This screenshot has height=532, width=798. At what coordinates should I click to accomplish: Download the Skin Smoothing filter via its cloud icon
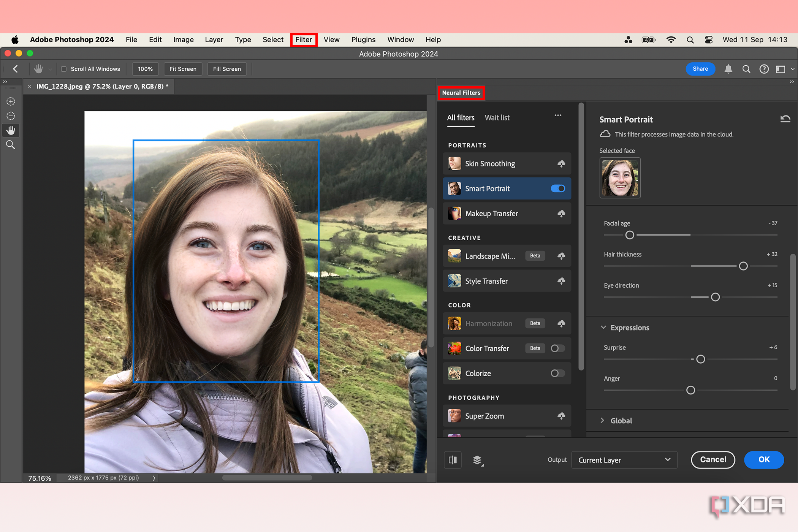[561, 163]
